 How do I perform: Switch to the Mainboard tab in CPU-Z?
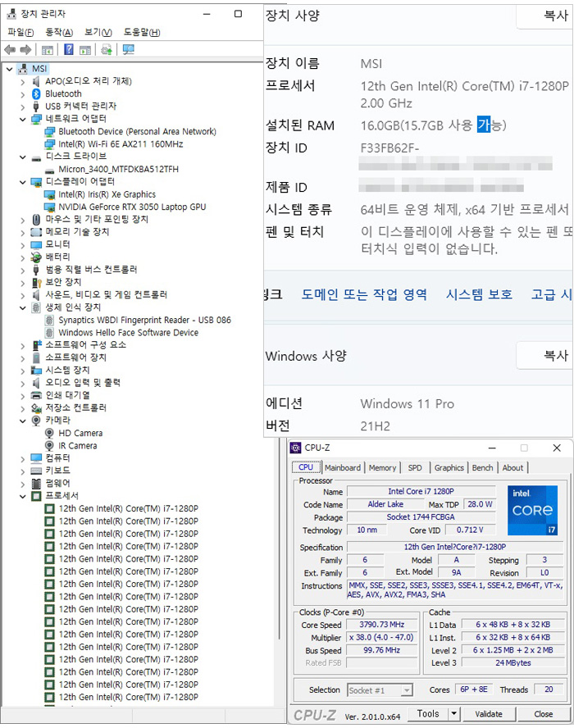(x=343, y=467)
